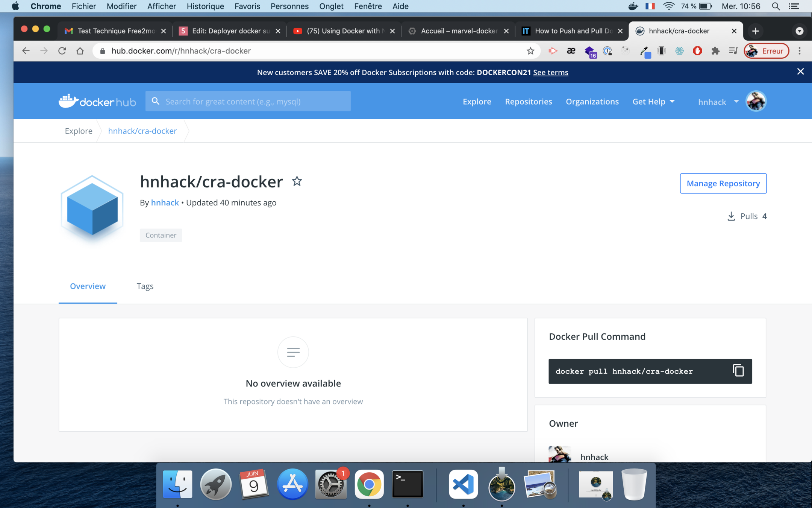This screenshot has height=508, width=812.
Task: Copy the docker pull command
Action: click(738, 371)
